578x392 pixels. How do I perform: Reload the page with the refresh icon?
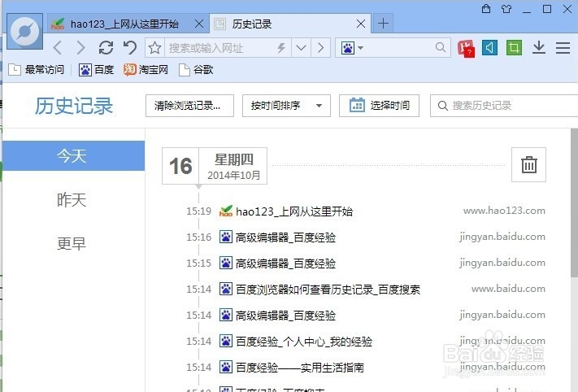click(x=106, y=48)
